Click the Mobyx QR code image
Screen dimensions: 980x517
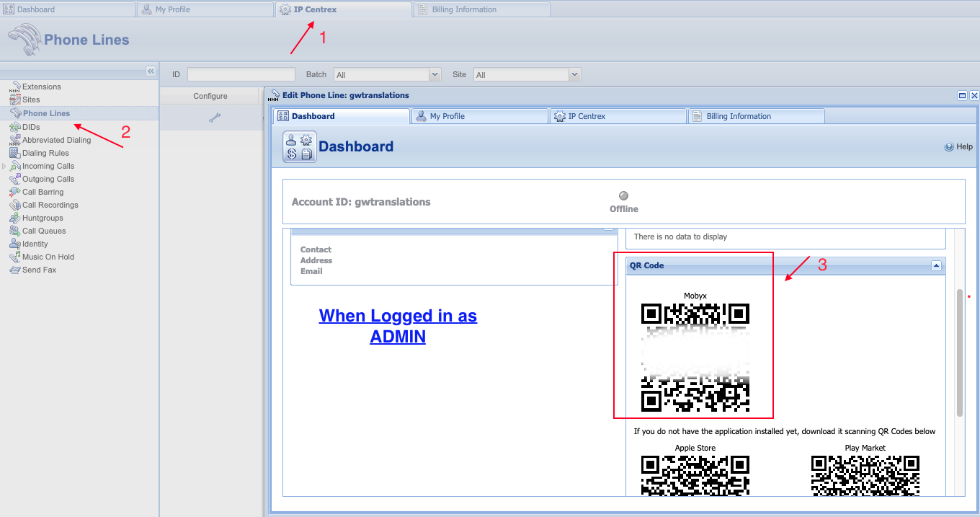(x=695, y=358)
